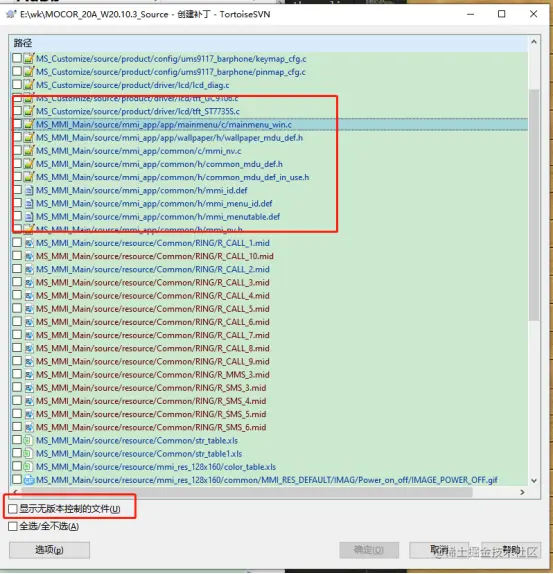Image resolution: width=553 pixels, height=574 pixels.
Task: Click scroll up arrow of file list
Action: pyautogui.click(x=534, y=42)
